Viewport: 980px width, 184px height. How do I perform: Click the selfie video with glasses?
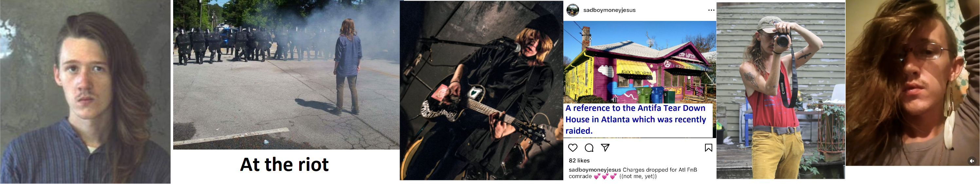pos(912,83)
